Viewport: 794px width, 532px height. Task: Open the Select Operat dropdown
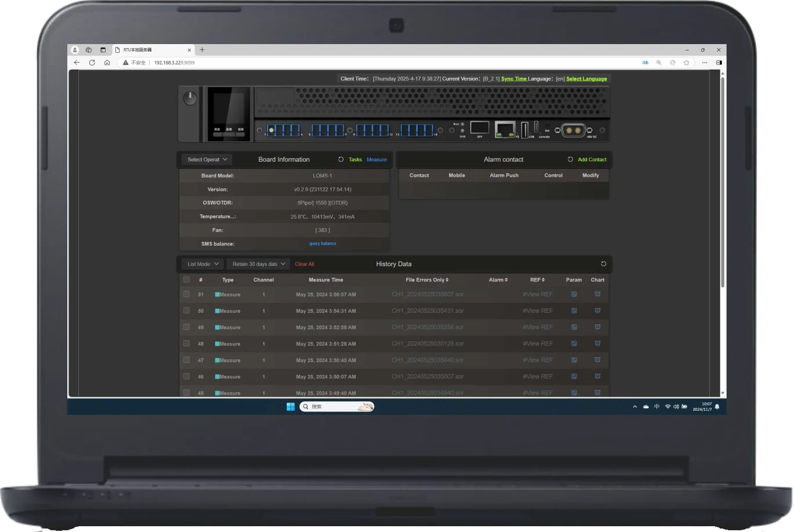click(x=207, y=160)
